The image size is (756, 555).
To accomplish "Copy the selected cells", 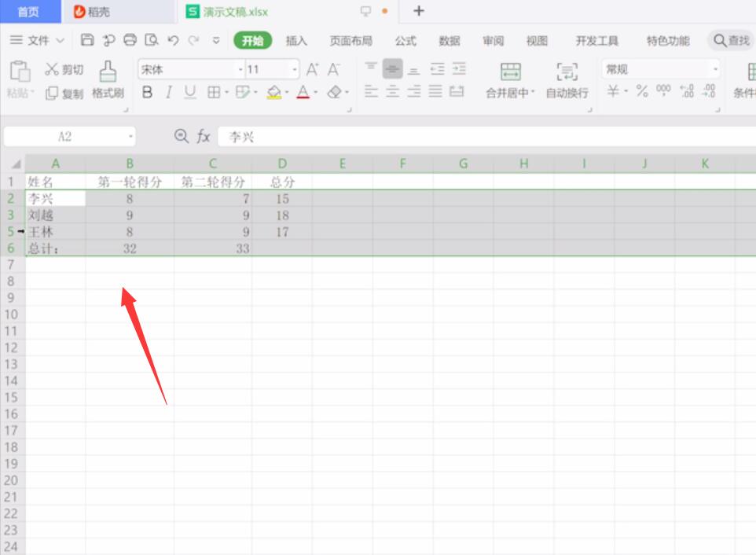I will coord(64,93).
